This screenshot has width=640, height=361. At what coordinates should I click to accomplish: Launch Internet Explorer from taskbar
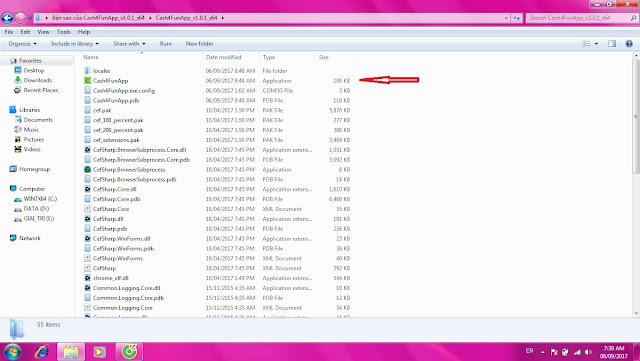[42, 352]
